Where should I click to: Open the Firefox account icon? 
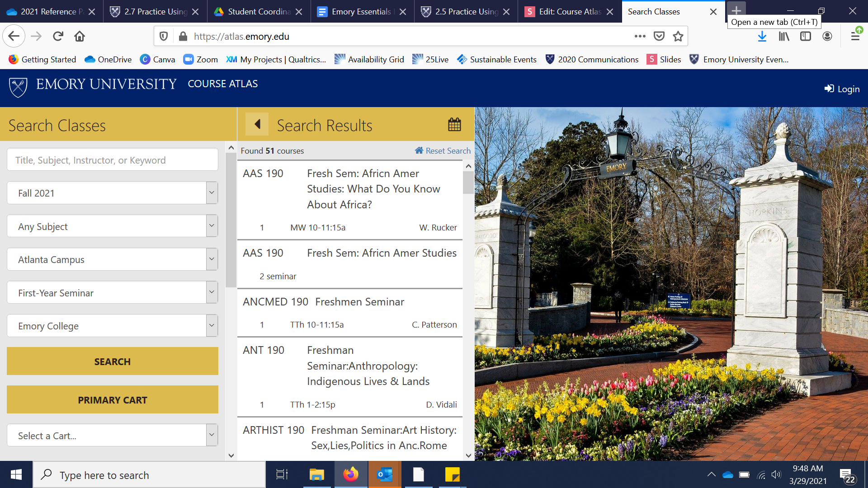[827, 37]
